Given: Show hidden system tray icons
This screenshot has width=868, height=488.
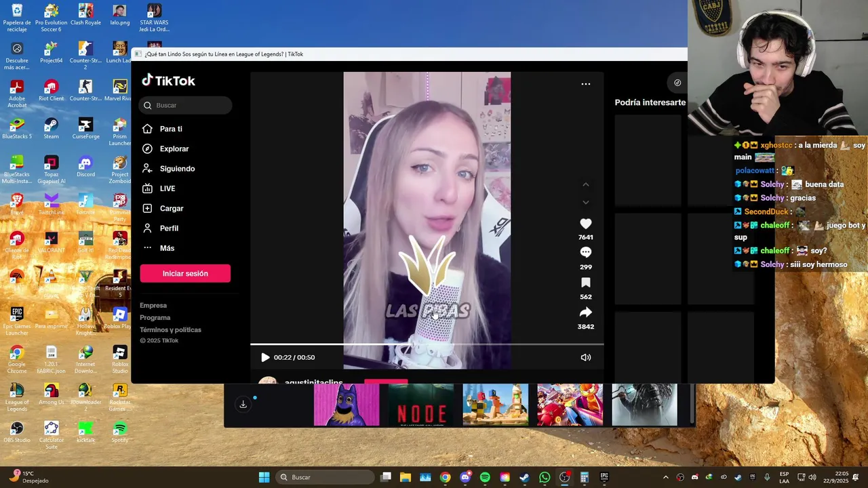Looking at the screenshot, I should (x=665, y=477).
